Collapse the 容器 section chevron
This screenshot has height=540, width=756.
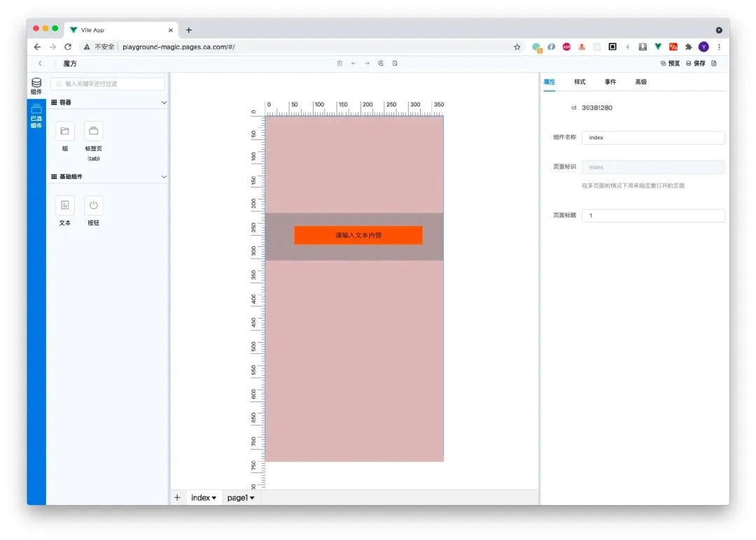pyautogui.click(x=164, y=103)
